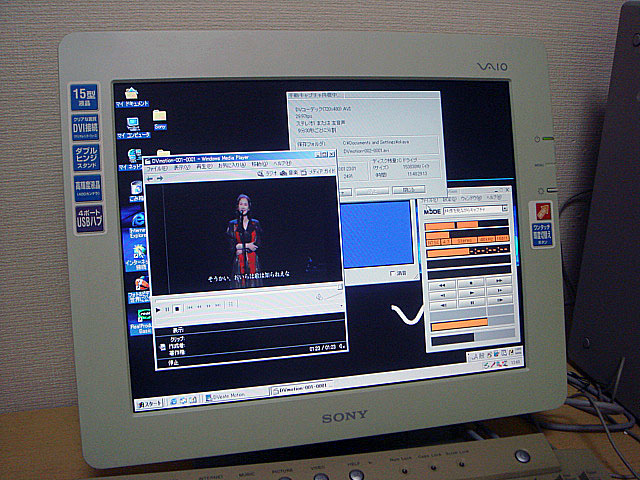Screen dimensions: 640x480
Task: Open お気に入り menu in Windows Media Player
Action: click(231, 165)
